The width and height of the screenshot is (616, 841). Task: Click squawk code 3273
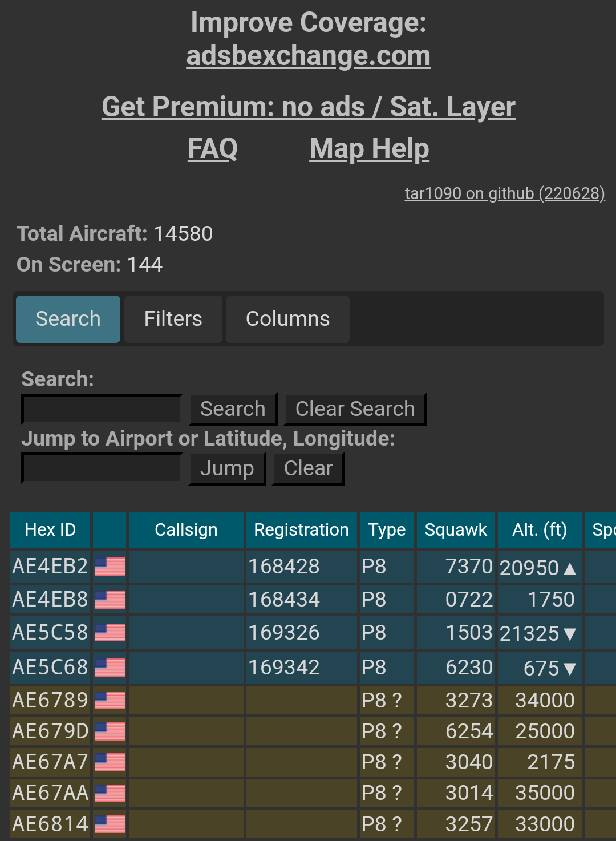pos(469,700)
